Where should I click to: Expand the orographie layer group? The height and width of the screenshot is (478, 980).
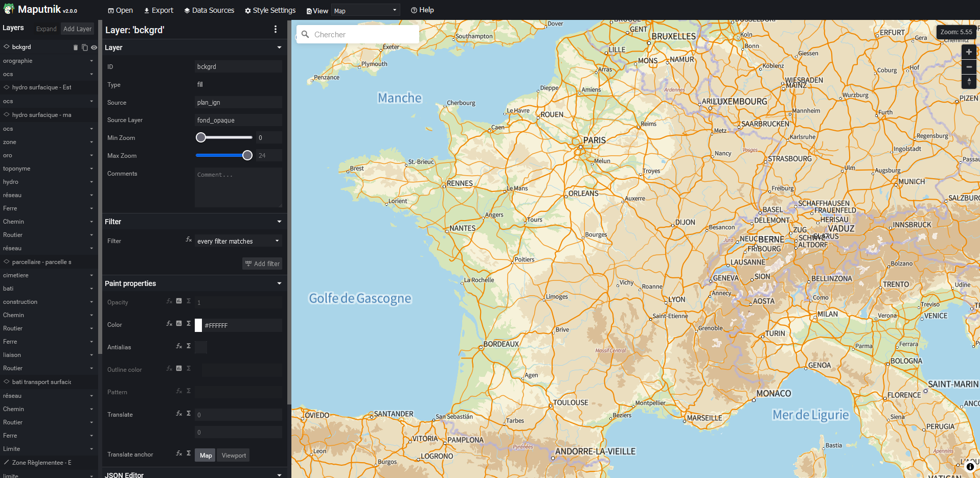click(92, 61)
